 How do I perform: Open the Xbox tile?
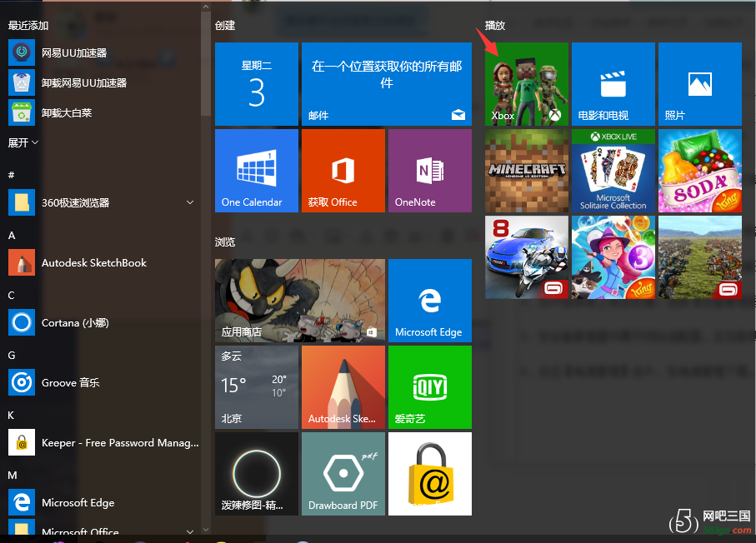pos(527,84)
